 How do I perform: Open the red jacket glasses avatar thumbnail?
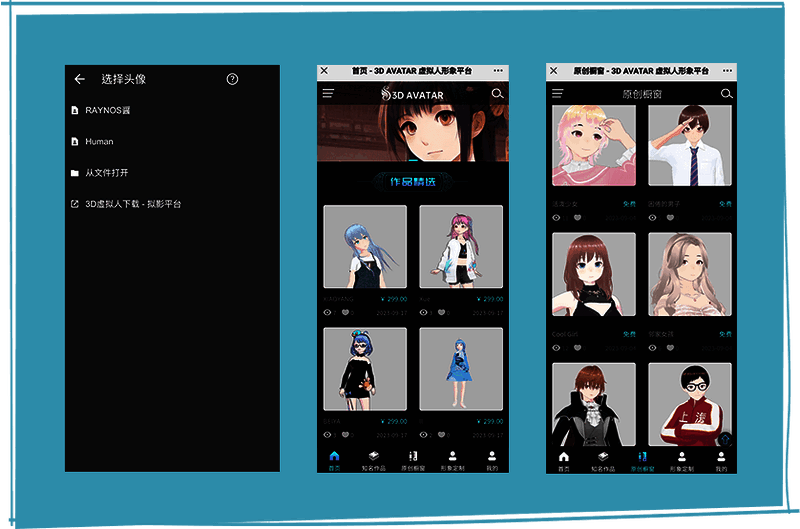(689, 403)
